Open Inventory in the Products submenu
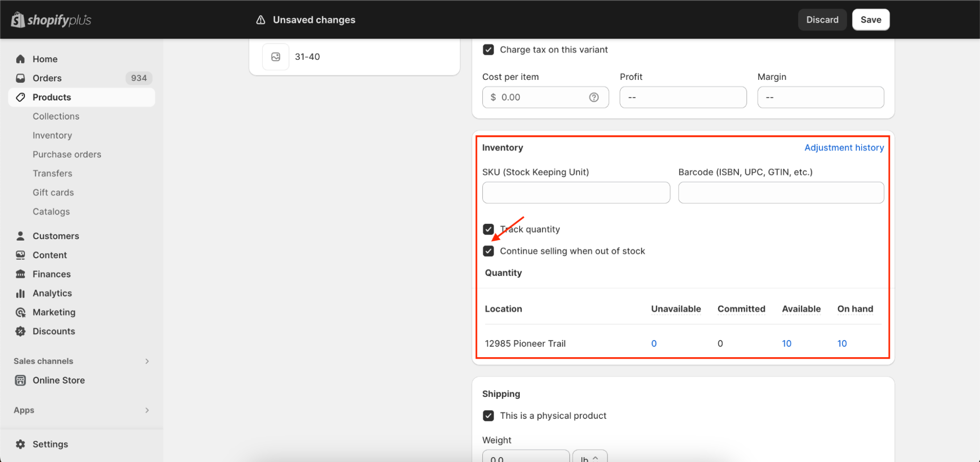Image resolution: width=980 pixels, height=462 pixels. [52, 136]
